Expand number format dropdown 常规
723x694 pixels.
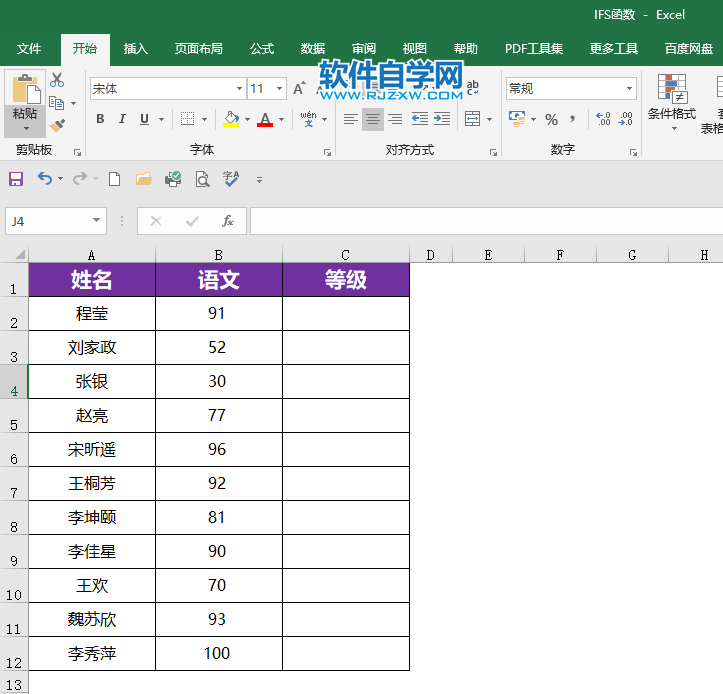(x=629, y=88)
